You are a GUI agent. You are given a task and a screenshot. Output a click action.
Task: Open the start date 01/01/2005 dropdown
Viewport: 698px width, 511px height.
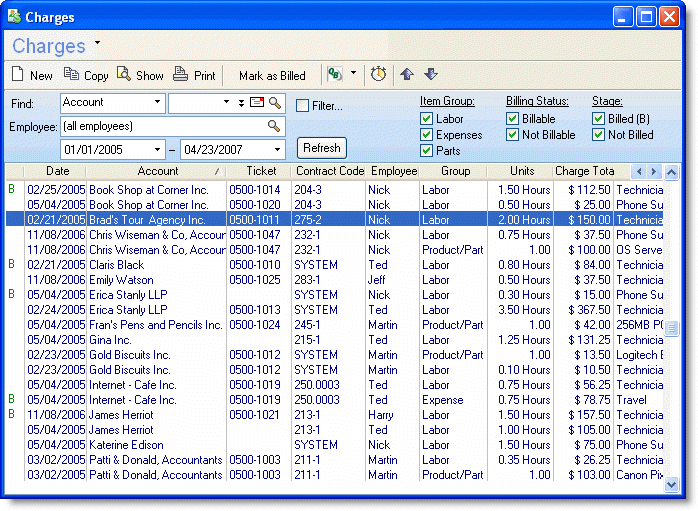click(158, 150)
